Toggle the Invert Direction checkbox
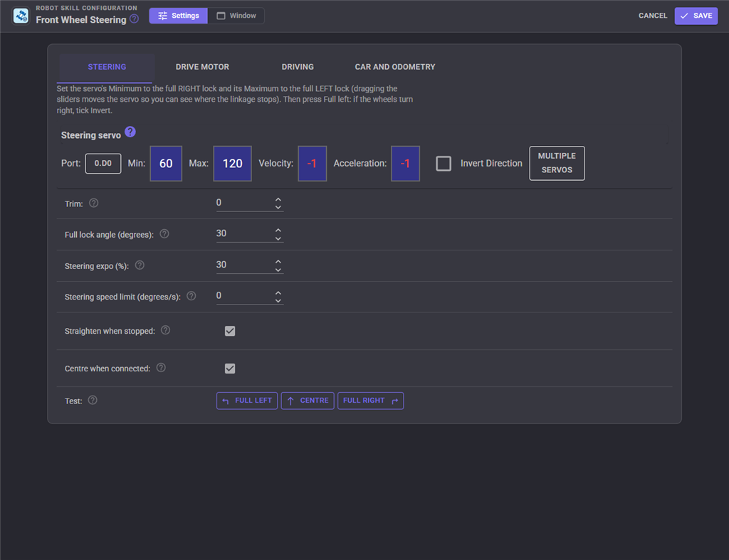The width and height of the screenshot is (729, 560). 444,164
